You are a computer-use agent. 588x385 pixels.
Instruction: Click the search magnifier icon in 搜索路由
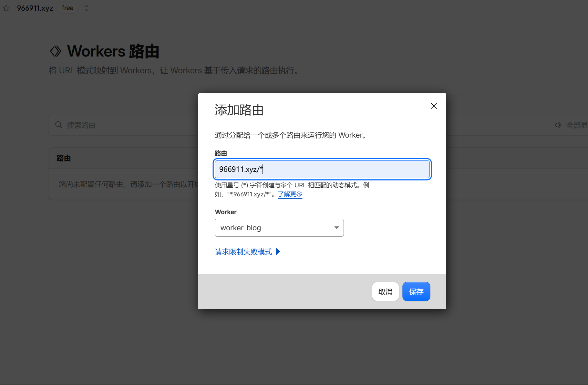[x=58, y=125]
